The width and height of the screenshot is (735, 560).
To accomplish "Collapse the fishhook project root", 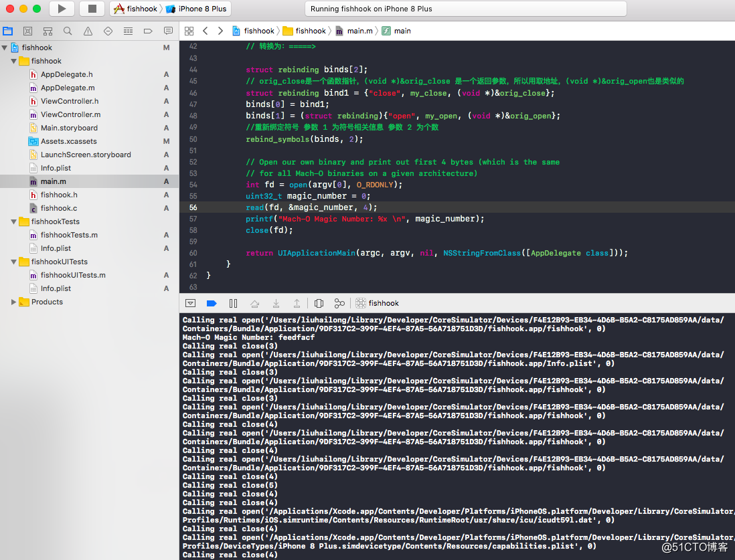I will pos(5,48).
